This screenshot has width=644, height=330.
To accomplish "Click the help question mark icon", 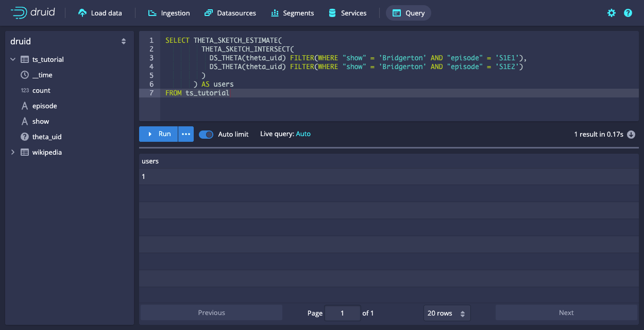I will [x=628, y=13].
